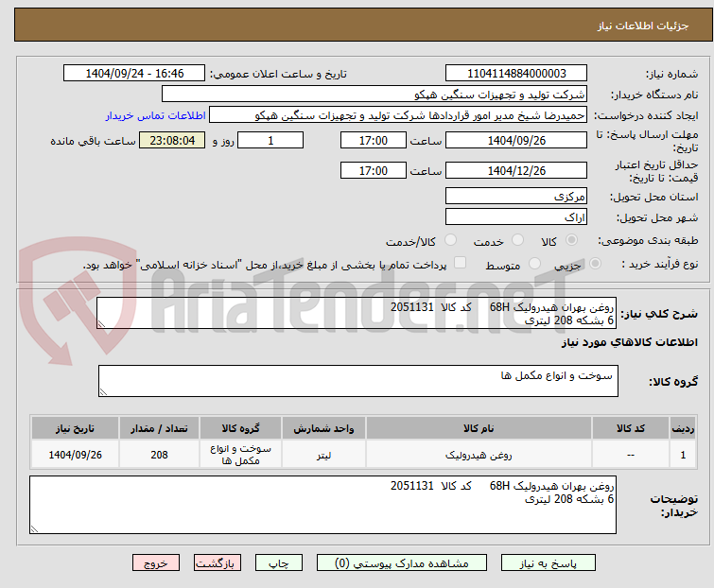Click the response deadline 17:00 time field

(x=374, y=140)
